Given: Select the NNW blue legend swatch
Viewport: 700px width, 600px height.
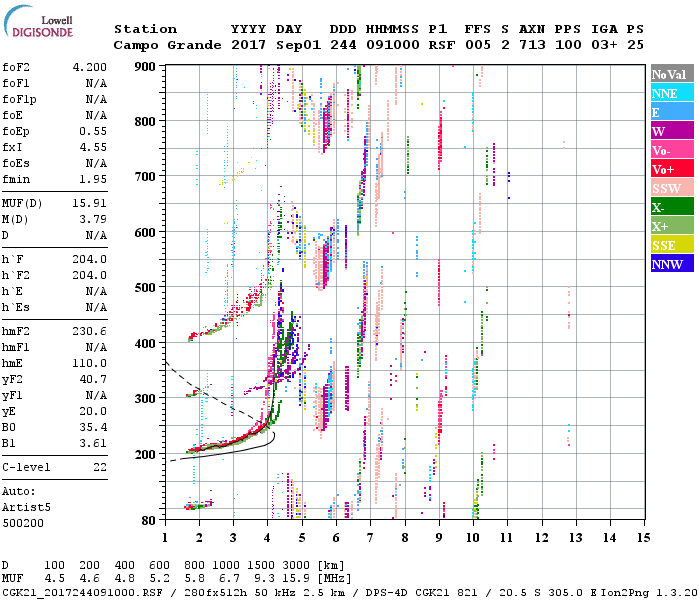Looking at the screenshot, I should (672, 263).
